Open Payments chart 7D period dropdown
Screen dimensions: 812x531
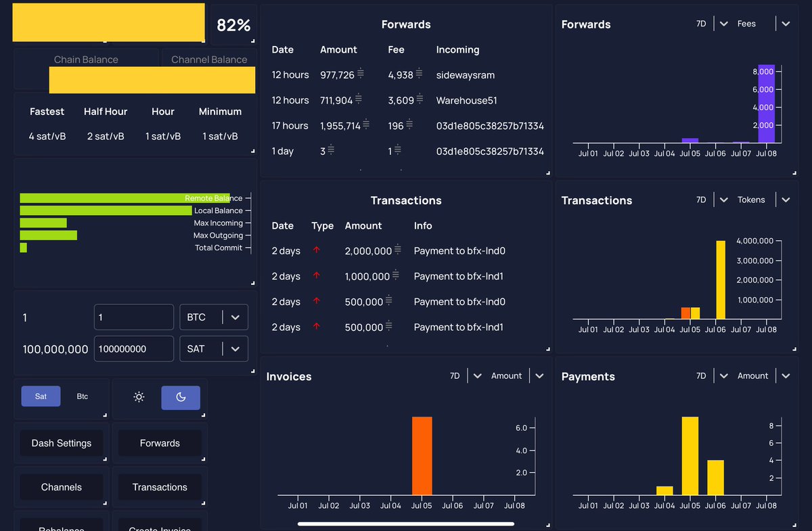point(712,375)
